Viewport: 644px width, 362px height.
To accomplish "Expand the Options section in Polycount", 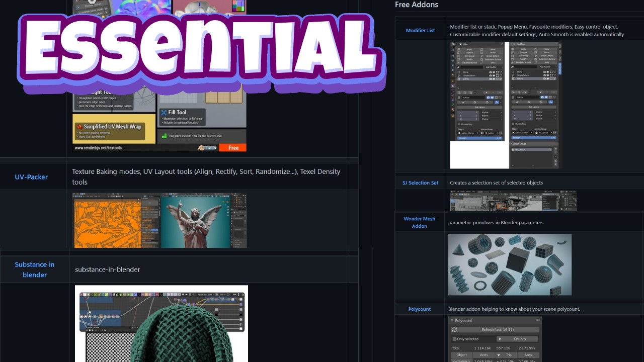I will [500, 338].
